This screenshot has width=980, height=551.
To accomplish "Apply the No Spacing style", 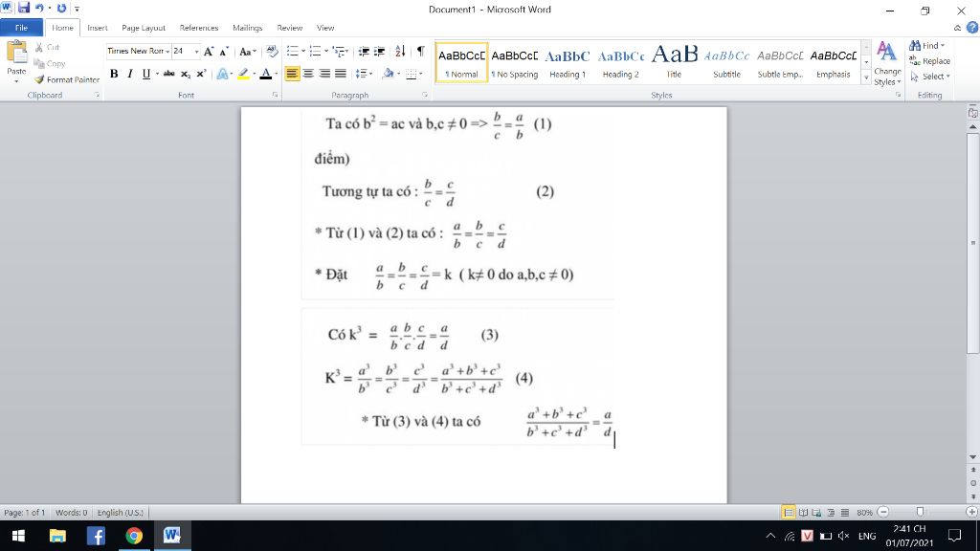I will tap(514, 62).
